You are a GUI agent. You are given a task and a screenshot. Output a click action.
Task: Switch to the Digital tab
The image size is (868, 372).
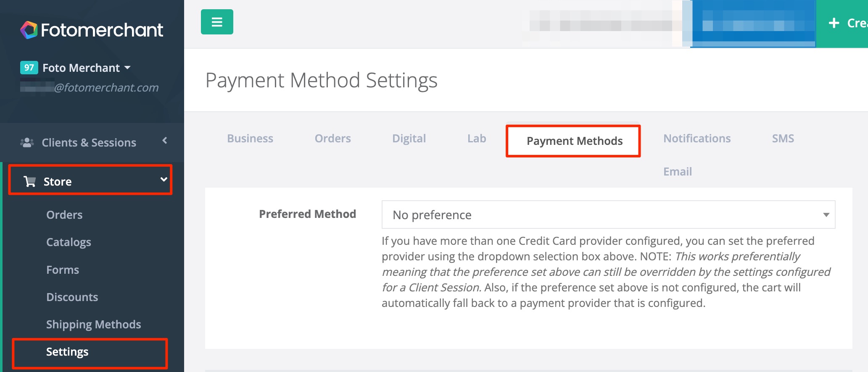point(409,139)
